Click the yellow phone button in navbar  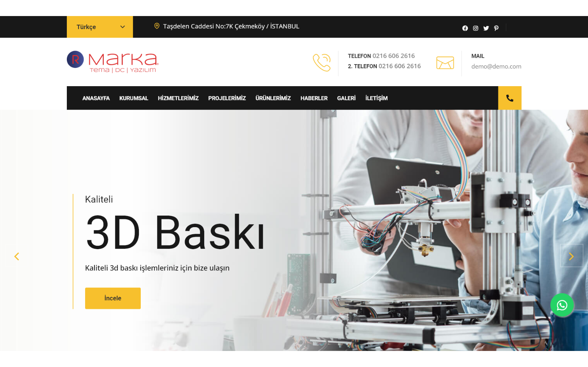point(510,98)
